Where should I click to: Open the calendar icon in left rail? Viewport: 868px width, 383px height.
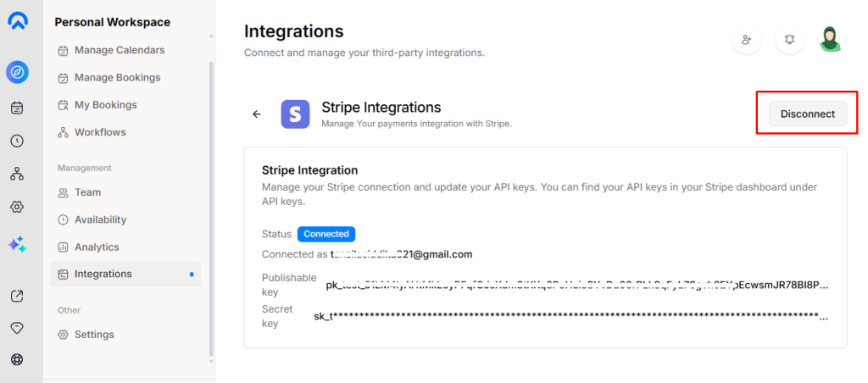pyautogui.click(x=17, y=108)
